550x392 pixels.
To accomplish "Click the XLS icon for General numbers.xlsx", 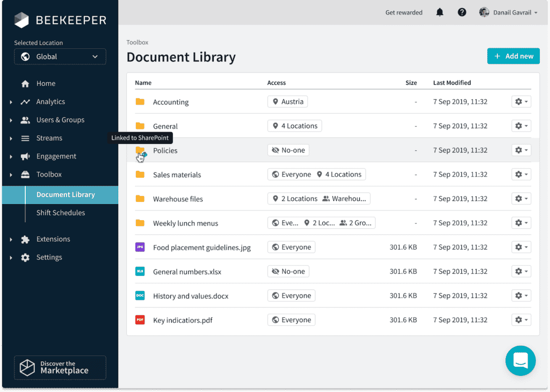I will click(140, 272).
